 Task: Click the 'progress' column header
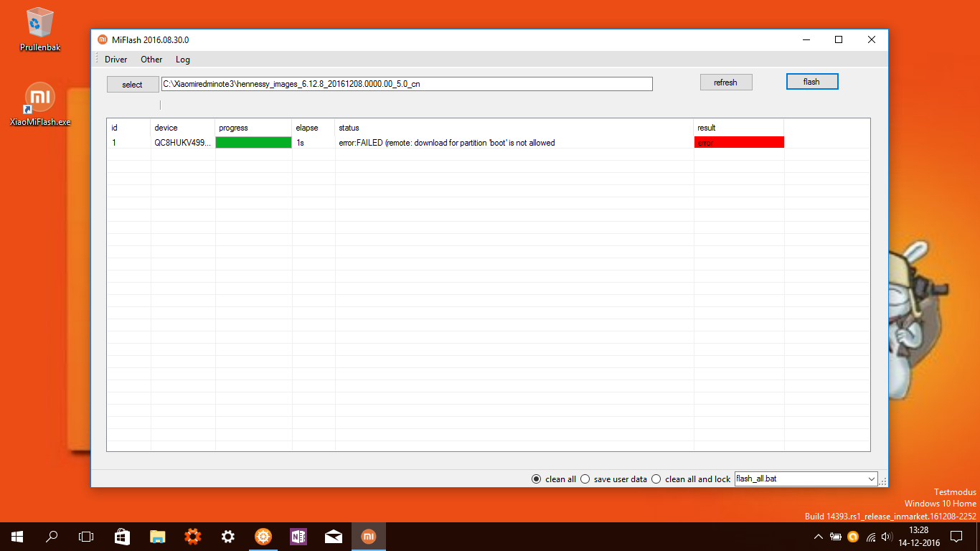(253, 128)
